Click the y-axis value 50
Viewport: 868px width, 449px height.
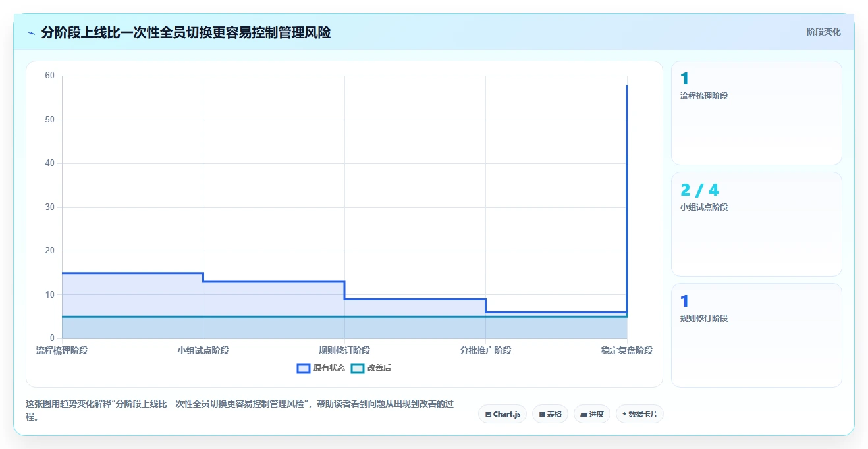pyautogui.click(x=49, y=120)
